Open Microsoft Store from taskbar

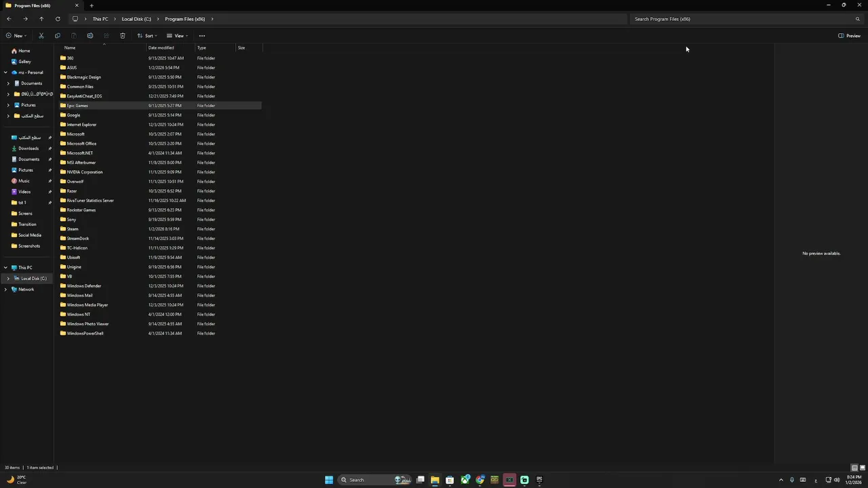(x=450, y=480)
